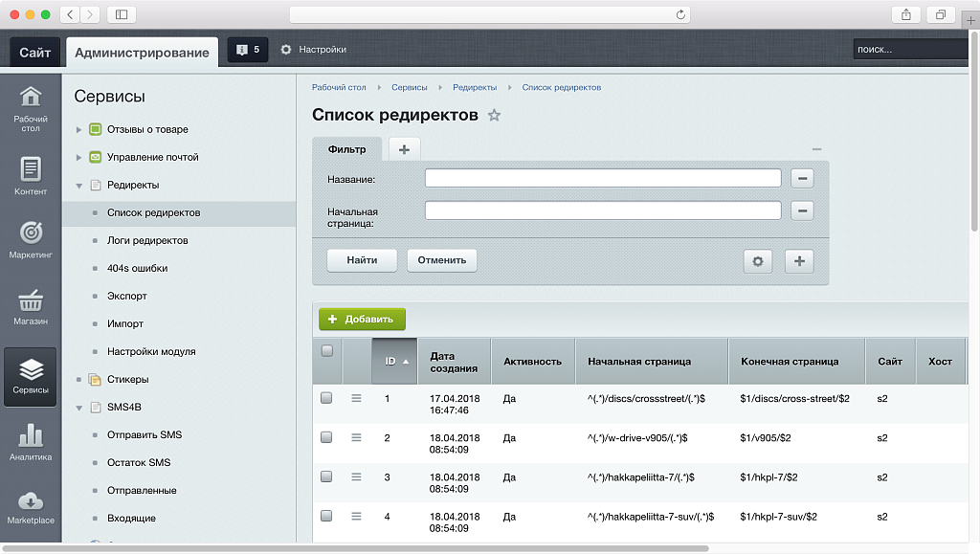Check the checkbox for redirect row 2
Screen dimensions: 980x554
click(325, 438)
